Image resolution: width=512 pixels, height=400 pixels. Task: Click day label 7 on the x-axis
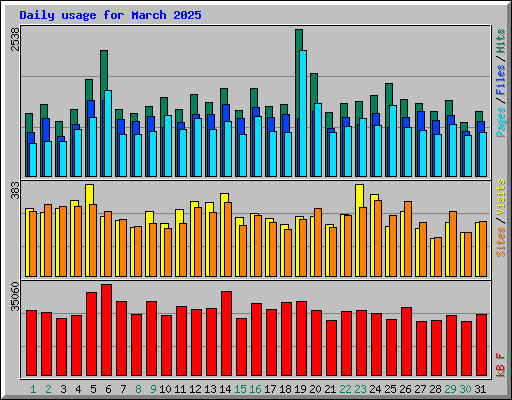click(123, 389)
